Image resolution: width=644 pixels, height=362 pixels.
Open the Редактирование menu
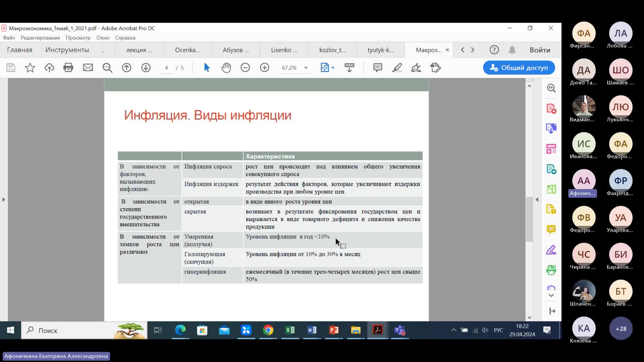tap(40, 38)
